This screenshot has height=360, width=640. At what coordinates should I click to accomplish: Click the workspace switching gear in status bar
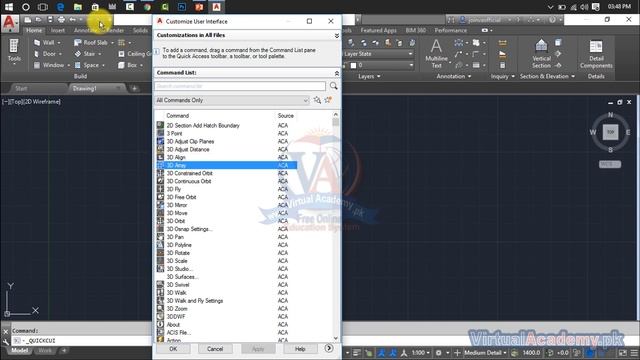point(438,353)
